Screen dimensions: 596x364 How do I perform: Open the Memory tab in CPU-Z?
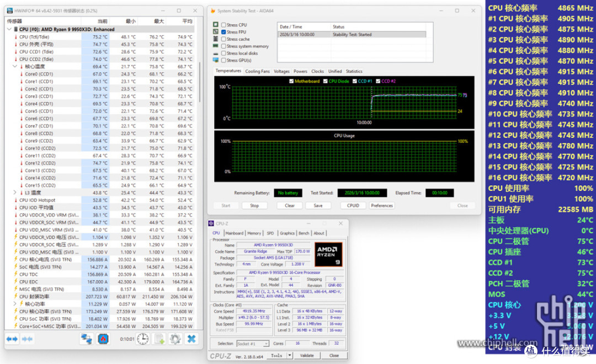coord(254,233)
